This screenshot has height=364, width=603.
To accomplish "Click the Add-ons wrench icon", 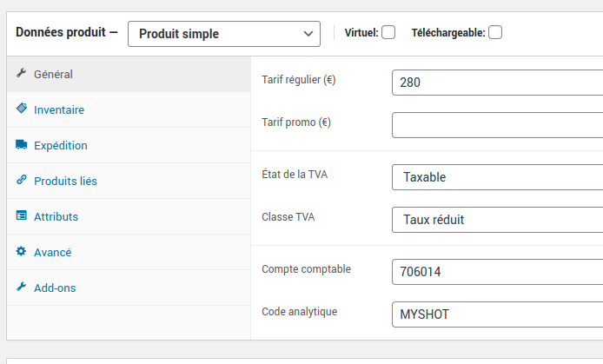I will click(22, 288).
